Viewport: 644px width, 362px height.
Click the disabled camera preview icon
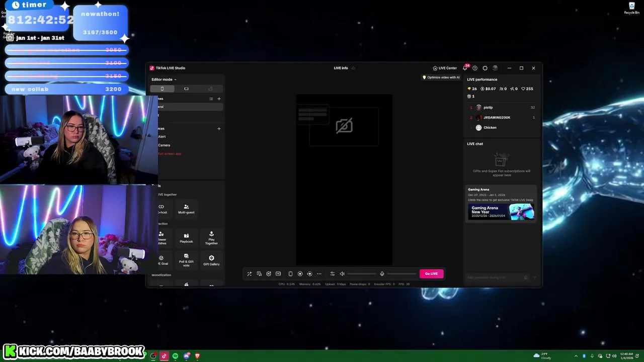[344, 126]
